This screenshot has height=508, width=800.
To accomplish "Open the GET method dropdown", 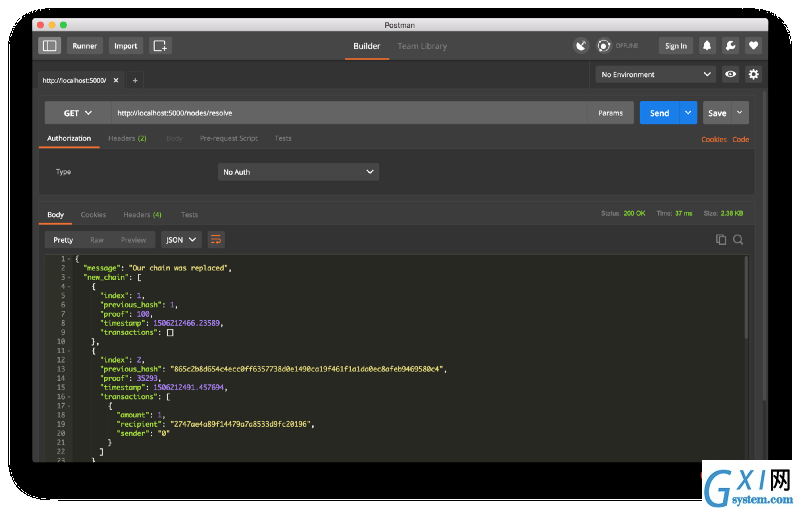I will coord(78,113).
